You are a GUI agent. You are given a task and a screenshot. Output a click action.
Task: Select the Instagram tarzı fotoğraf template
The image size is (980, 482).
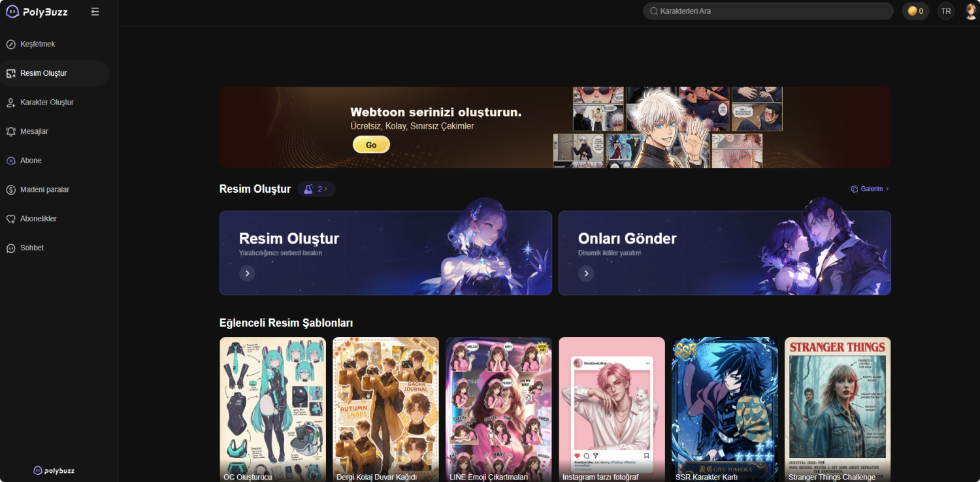612,410
